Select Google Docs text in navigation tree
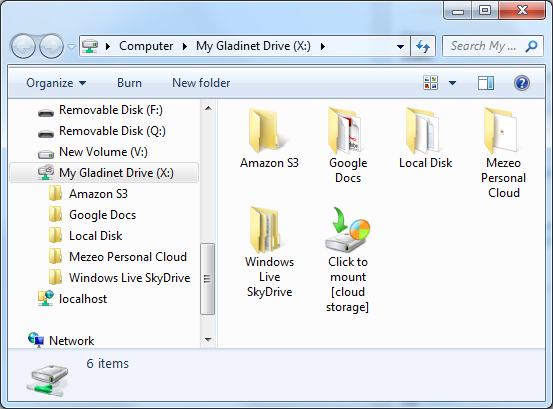This screenshot has height=409, width=553. point(102,215)
